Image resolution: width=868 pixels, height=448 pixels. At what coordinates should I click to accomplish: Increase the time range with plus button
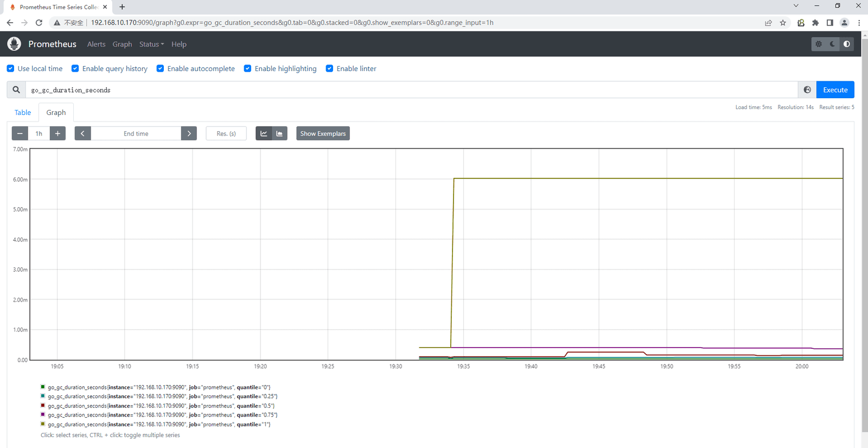coord(58,133)
